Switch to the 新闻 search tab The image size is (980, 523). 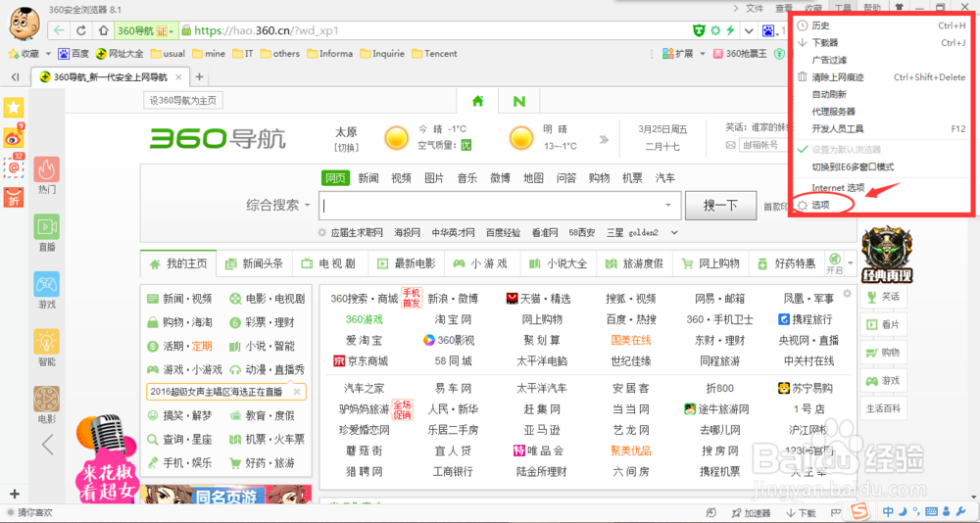click(x=368, y=178)
